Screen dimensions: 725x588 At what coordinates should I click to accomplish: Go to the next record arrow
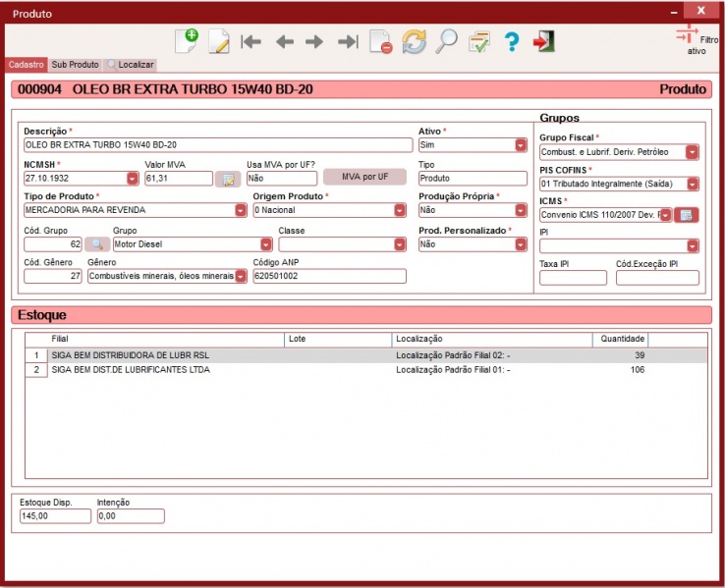(314, 42)
